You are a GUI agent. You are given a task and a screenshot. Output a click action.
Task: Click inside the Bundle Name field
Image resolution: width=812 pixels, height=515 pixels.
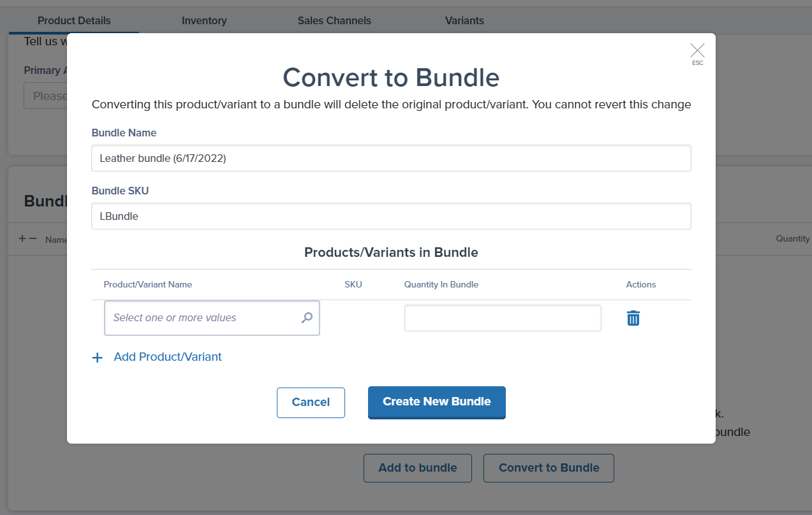391,157
